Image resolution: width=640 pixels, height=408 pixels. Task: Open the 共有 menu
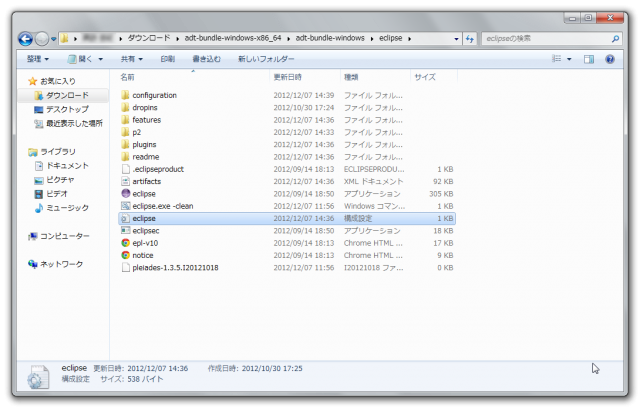coord(131,59)
